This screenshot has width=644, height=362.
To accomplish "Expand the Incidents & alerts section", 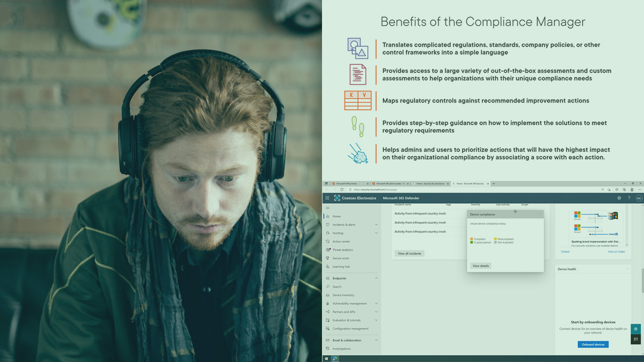I will pos(376,225).
